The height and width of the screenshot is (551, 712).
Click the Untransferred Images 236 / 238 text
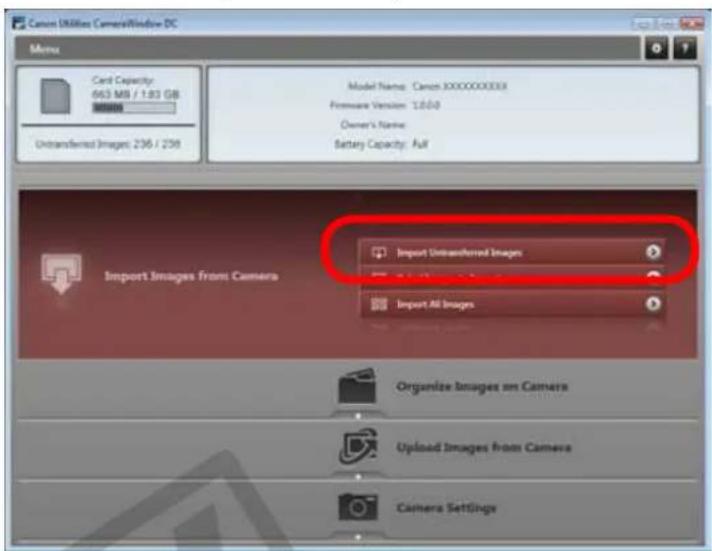[108, 144]
